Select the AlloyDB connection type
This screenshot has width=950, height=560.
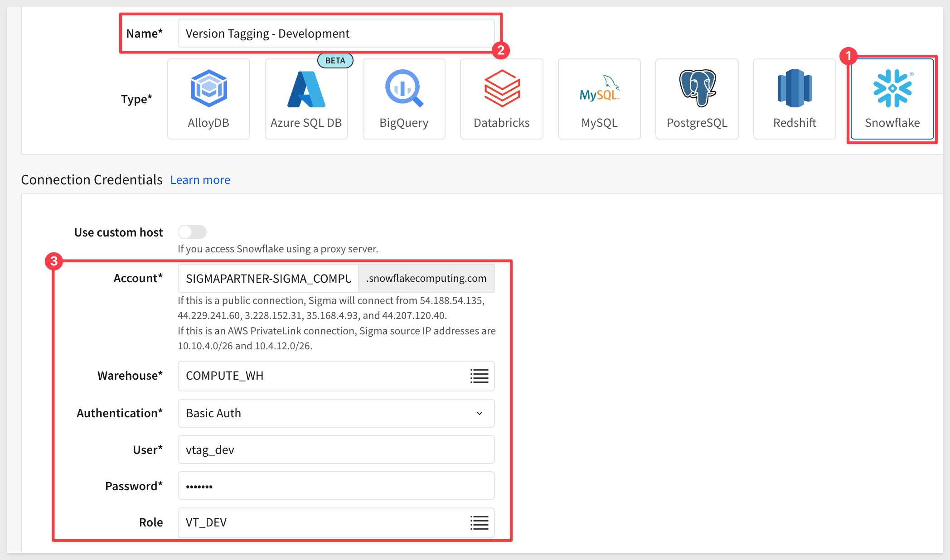click(208, 99)
